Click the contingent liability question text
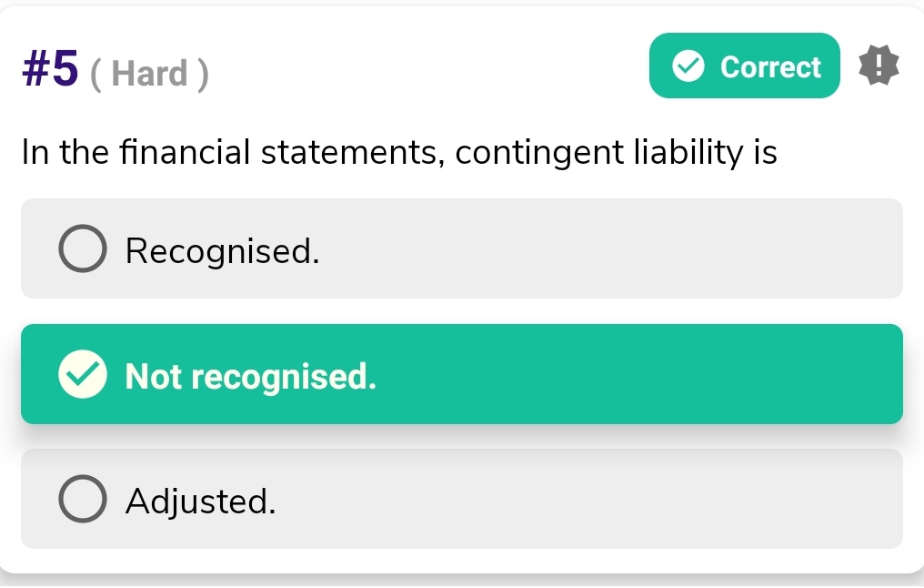This screenshot has width=924, height=588. 400,153
